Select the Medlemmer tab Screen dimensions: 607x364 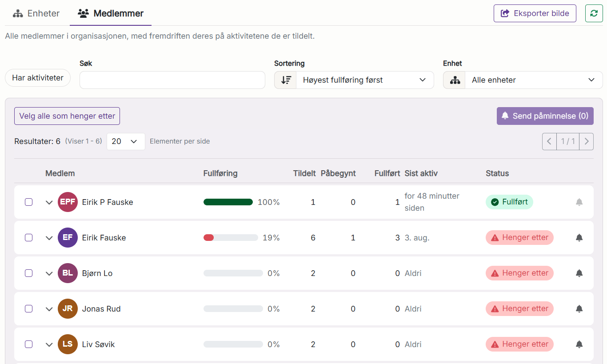click(111, 13)
